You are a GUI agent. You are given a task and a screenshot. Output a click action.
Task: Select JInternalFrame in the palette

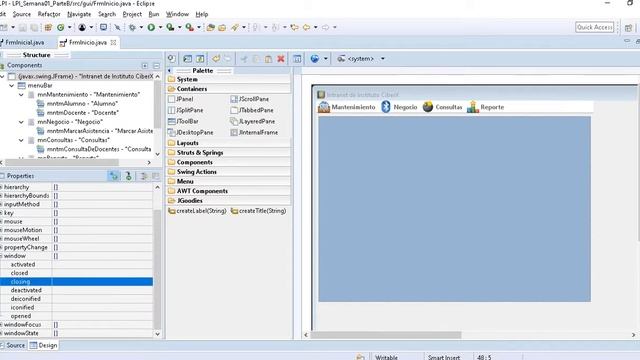click(x=254, y=133)
